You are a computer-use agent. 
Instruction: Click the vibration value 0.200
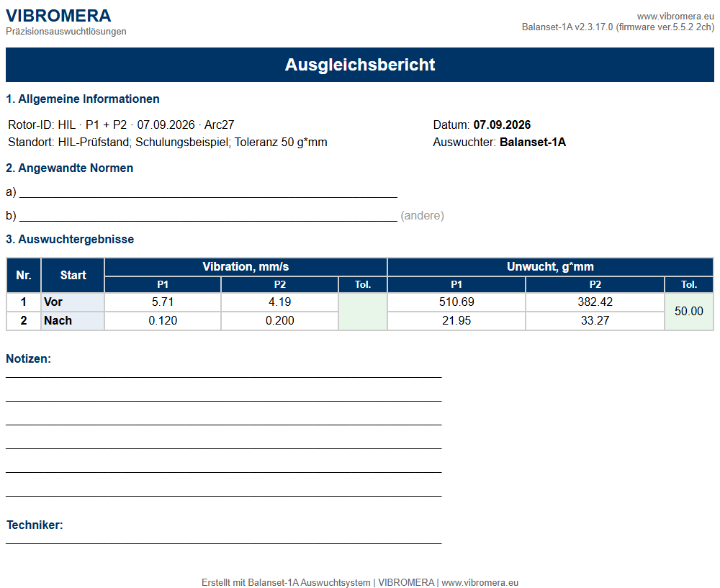point(279,321)
